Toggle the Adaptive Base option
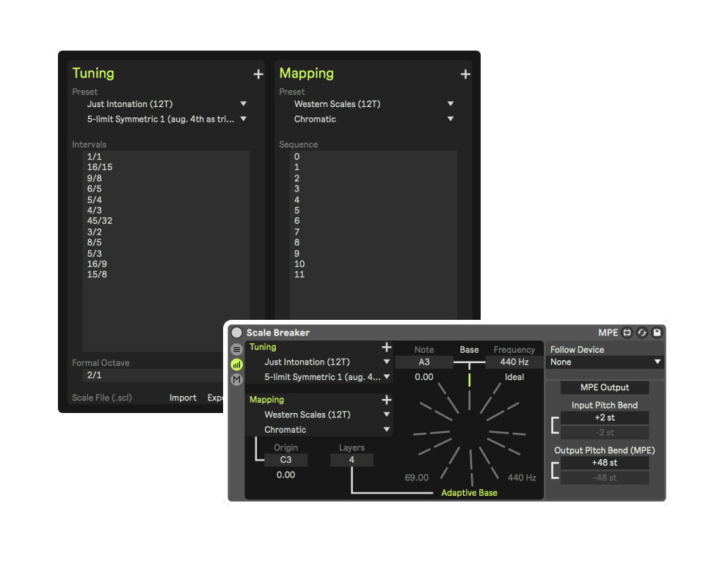Image resolution: width=728 pixels, height=581 pixels. 469,493
